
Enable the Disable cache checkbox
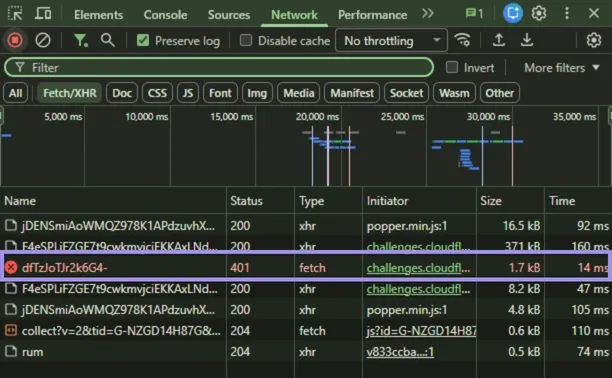tap(246, 40)
